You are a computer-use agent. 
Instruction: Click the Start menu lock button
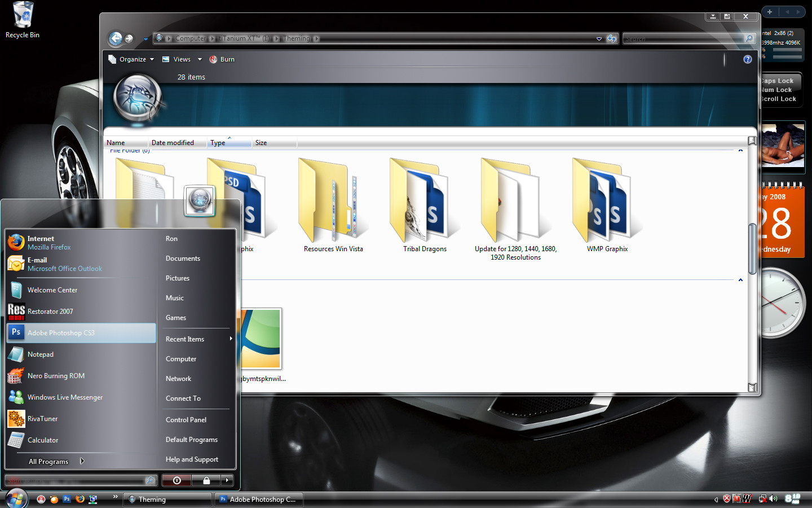pos(206,480)
